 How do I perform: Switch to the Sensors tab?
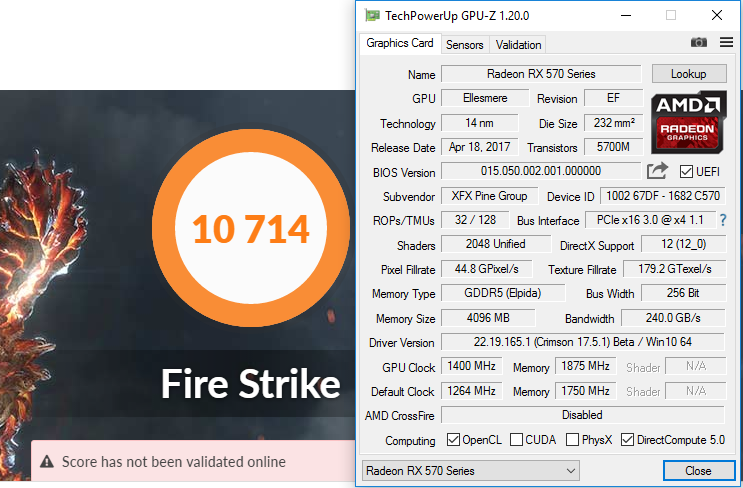(x=464, y=45)
